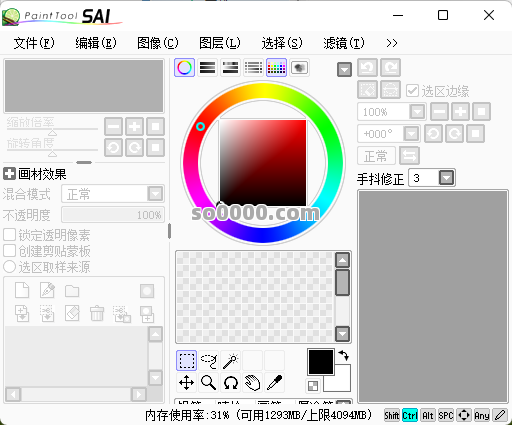Screen dimensions: 512x425
Task: Click the new layer folder icon
Action: coord(72,291)
